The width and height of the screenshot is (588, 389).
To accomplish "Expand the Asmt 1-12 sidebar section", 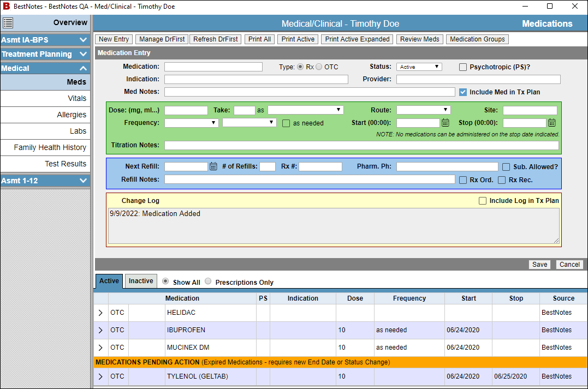I will pos(45,181).
